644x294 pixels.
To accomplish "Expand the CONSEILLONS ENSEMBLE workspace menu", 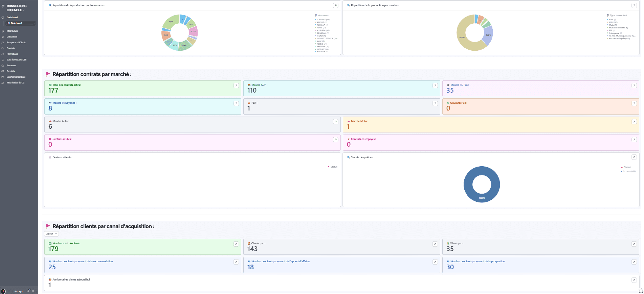I will tap(16, 8).
